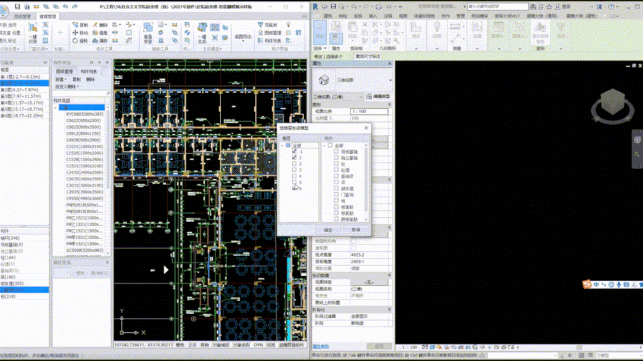Image resolution: width=643 pixels, height=362 pixels.
Task: Click the 图纸管理 icon in right ribbon group
Action: pos(269,33)
